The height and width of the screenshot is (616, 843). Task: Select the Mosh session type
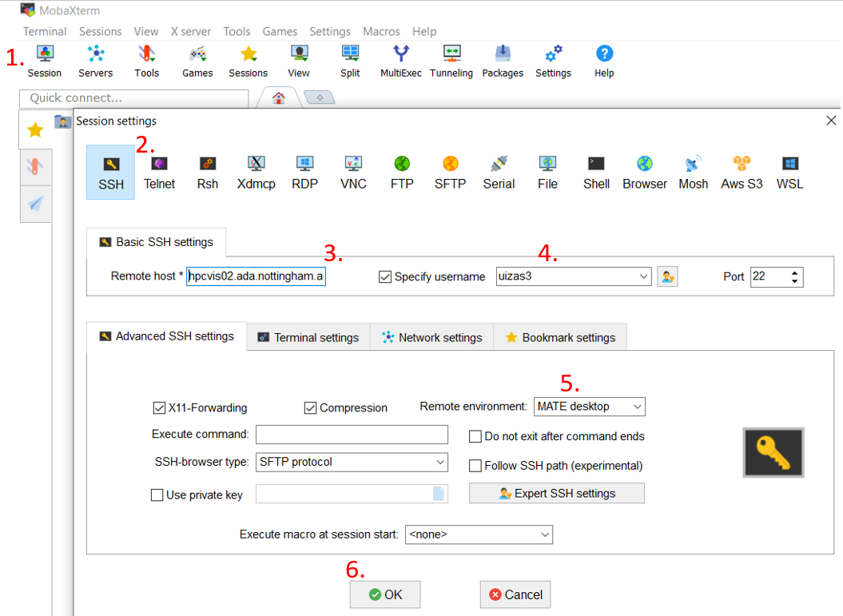pos(693,173)
